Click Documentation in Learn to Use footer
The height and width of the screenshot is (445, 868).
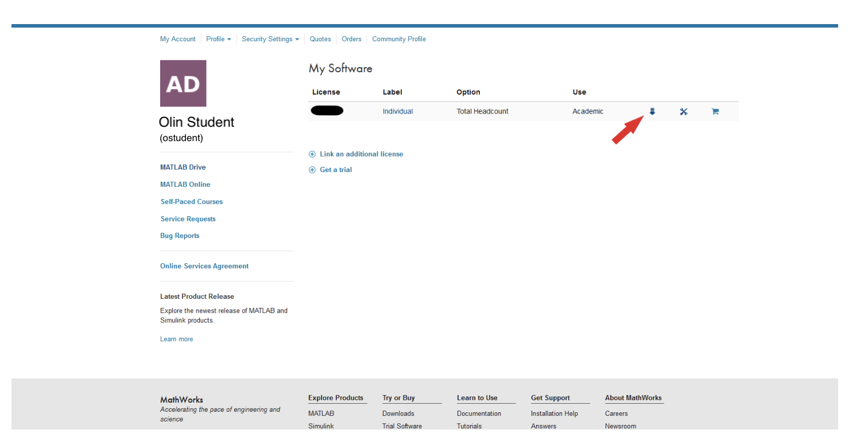click(x=479, y=413)
